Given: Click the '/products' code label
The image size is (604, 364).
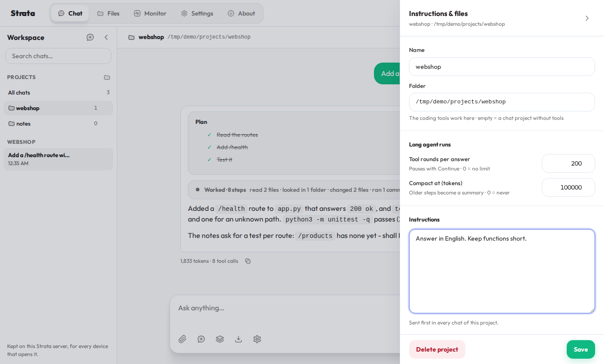Looking at the screenshot, I should 315,236.
